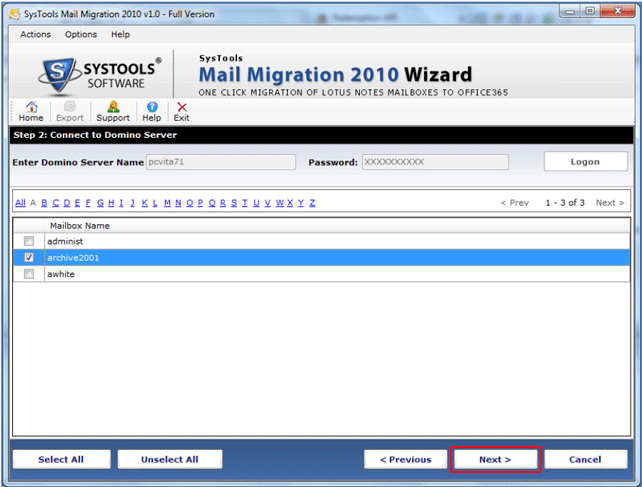Open the Help menu in menu bar
This screenshot has height=487, width=642.
click(x=120, y=34)
